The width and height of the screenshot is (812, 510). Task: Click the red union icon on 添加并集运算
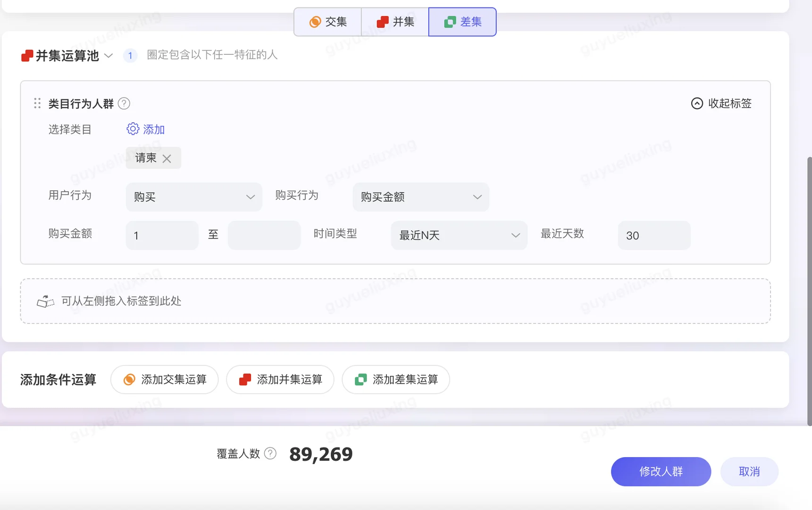click(244, 379)
